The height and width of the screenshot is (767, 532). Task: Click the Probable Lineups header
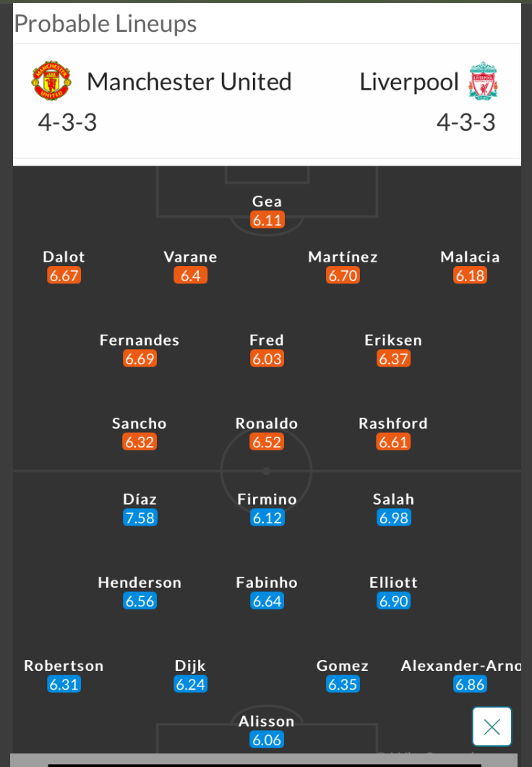106,23
